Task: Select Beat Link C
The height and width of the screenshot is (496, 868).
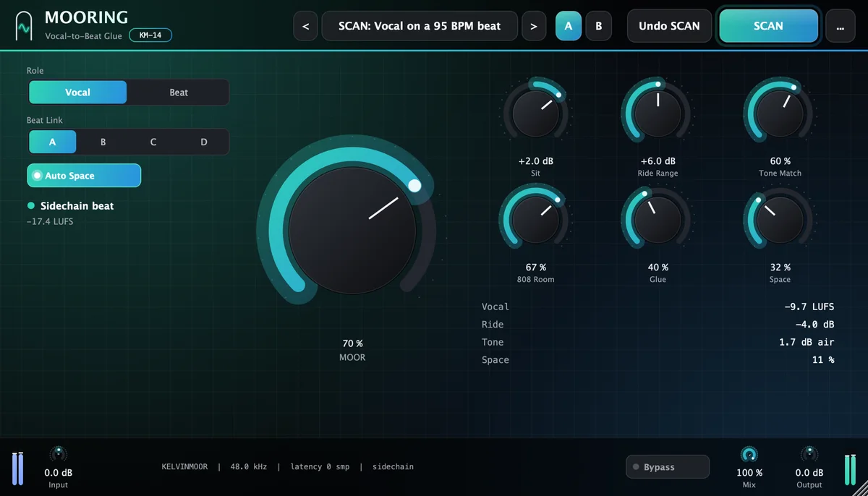Action: coord(153,142)
